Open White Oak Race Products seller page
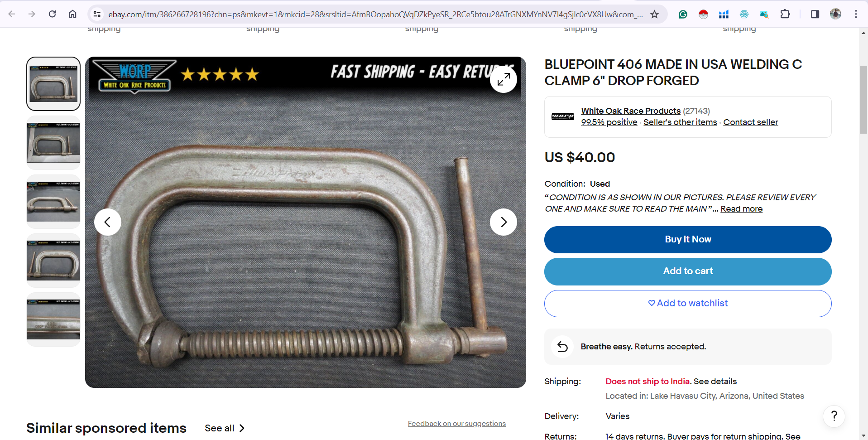This screenshot has width=868, height=440. point(631,111)
